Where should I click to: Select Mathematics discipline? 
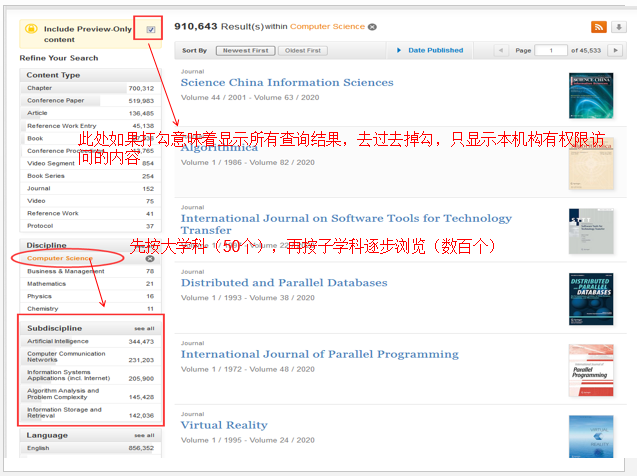coord(90,284)
